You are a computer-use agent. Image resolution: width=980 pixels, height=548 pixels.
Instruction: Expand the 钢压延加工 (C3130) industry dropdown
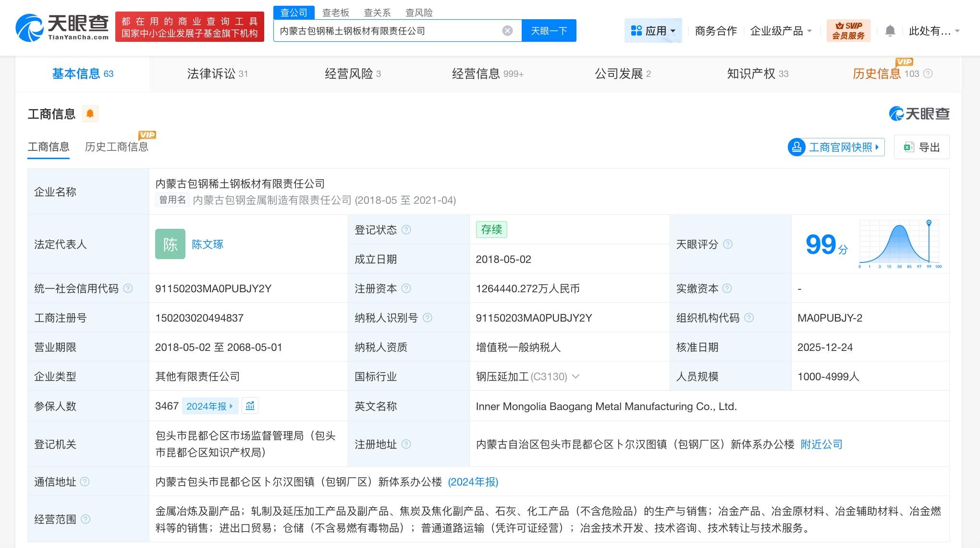(x=575, y=377)
